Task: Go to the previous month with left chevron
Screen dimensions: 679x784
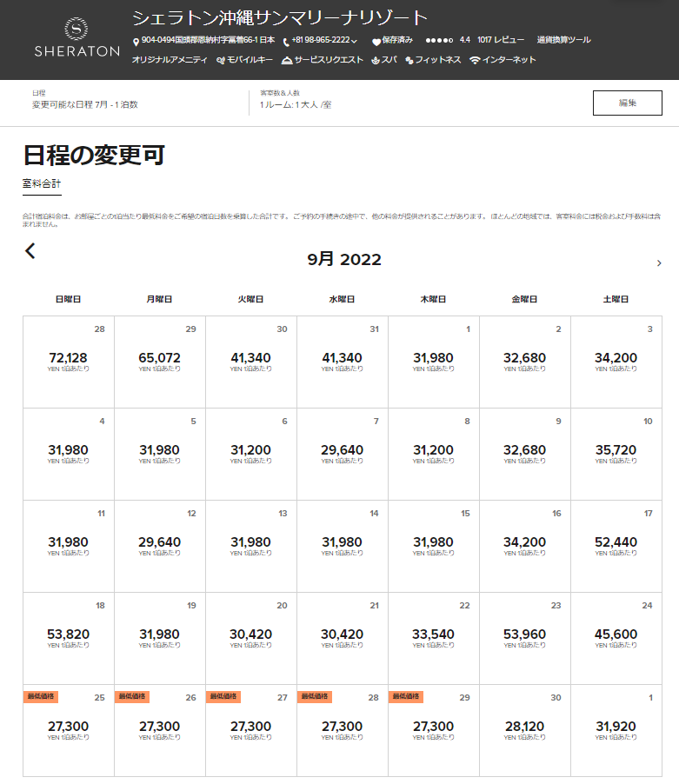Action: (x=30, y=251)
